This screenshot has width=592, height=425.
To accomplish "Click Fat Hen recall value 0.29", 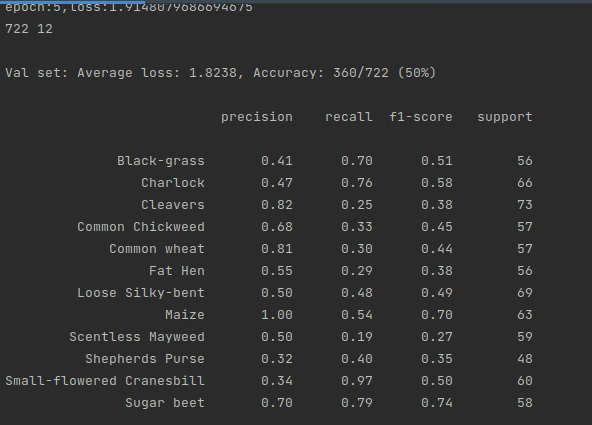I will (x=357, y=271).
